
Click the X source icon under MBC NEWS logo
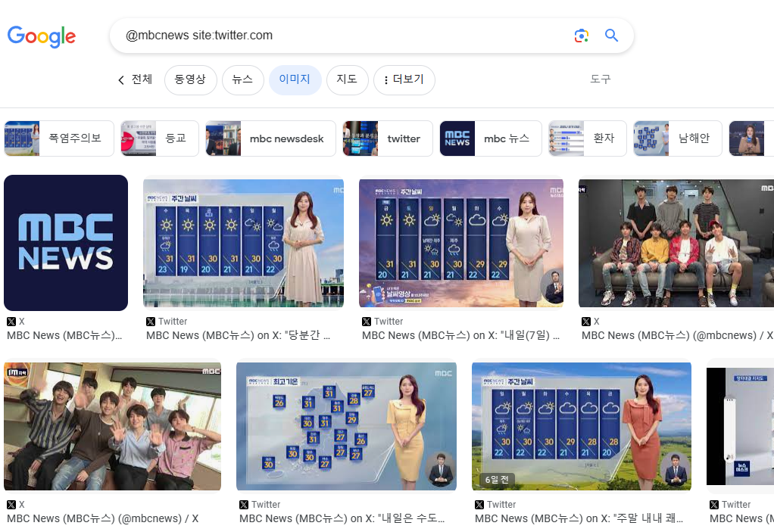[x=11, y=322]
